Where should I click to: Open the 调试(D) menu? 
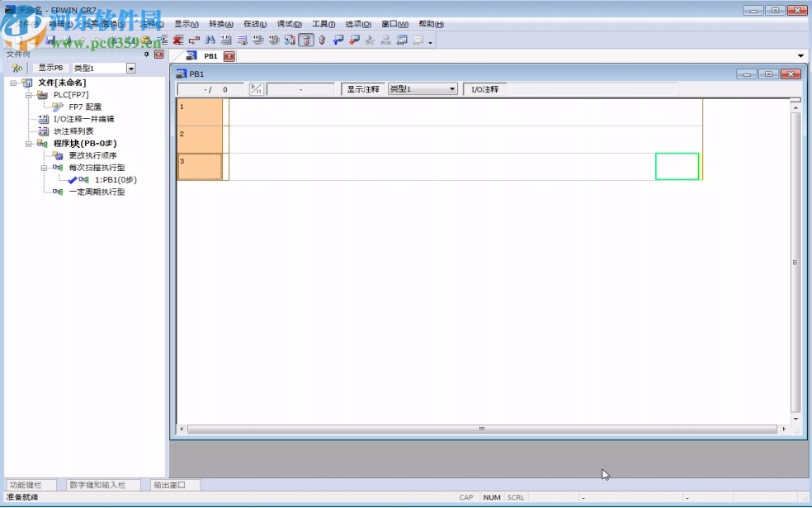(289, 24)
